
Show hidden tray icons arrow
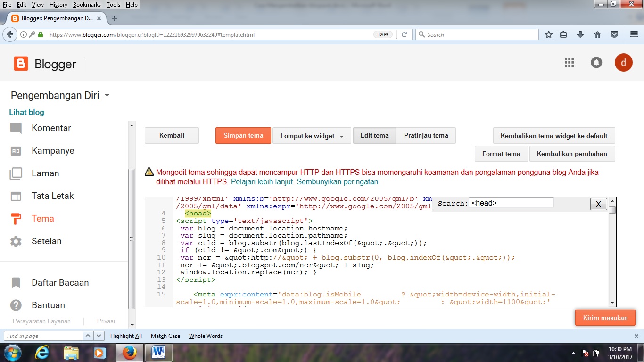coord(573,353)
